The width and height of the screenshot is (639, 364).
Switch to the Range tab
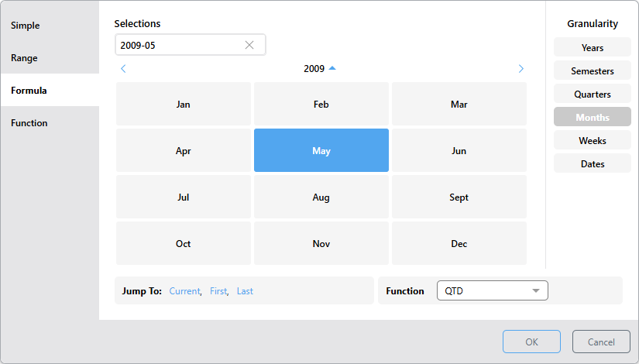click(24, 58)
